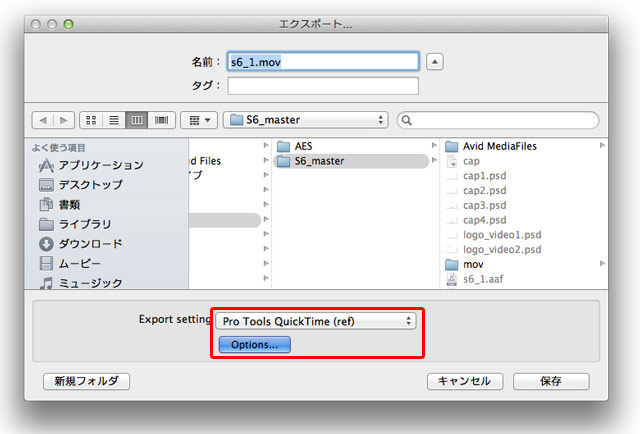Open the item arrangement dropdown

pos(199,120)
